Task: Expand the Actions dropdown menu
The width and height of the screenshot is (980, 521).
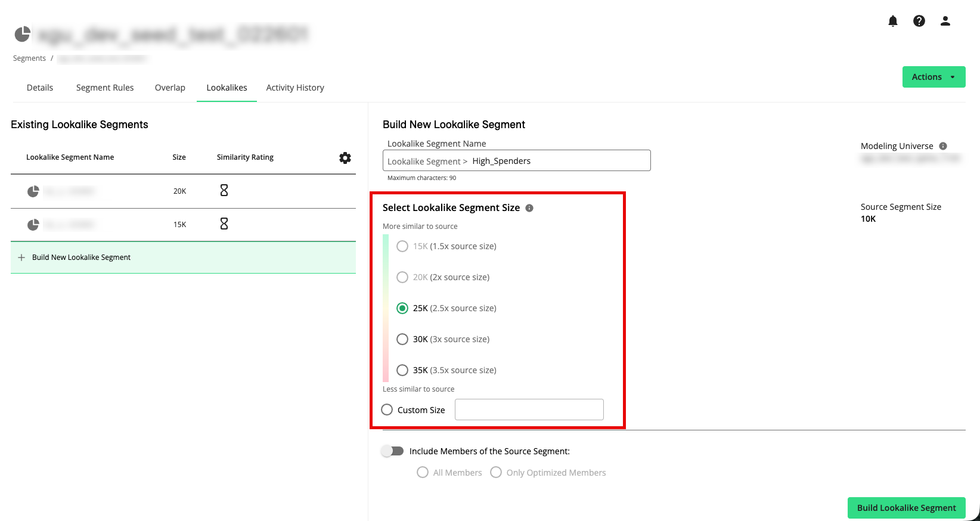Action: tap(933, 77)
